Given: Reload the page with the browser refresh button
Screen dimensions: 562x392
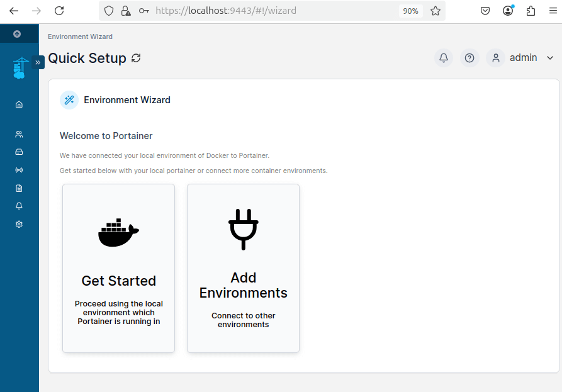Looking at the screenshot, I should pos(59,11).
